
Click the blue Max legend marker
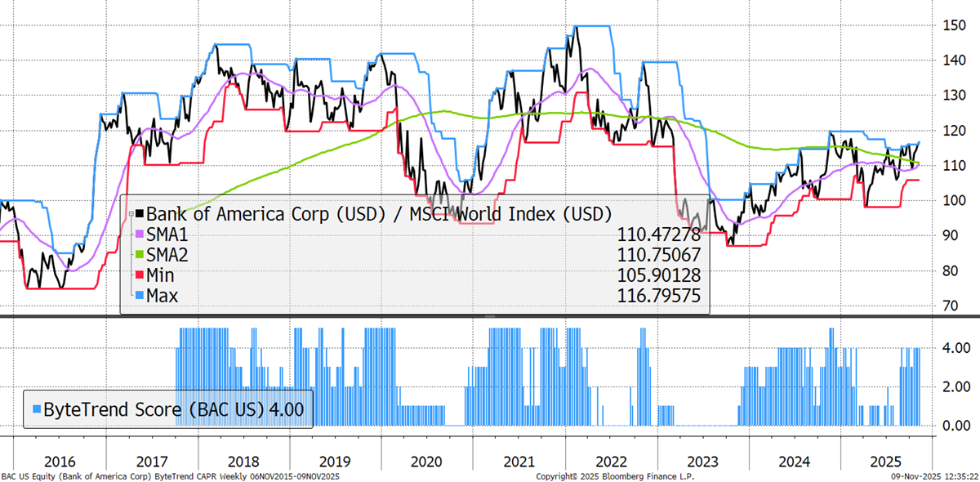(139, 295)
